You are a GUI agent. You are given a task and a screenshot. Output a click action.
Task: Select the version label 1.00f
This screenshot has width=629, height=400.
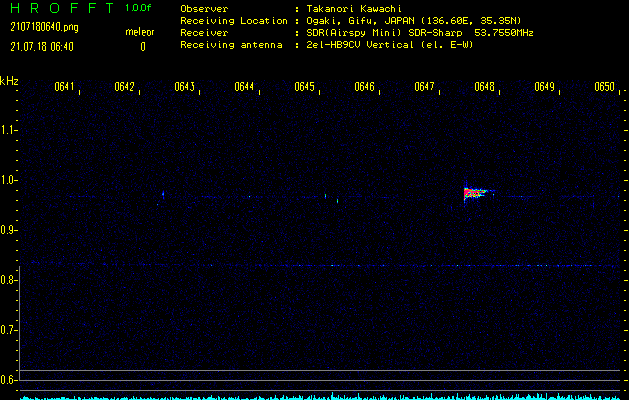138,8
